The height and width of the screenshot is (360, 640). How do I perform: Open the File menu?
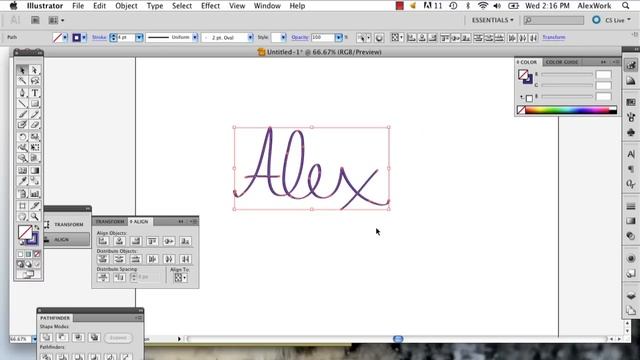pyautogui.click(x=78, y=6)
